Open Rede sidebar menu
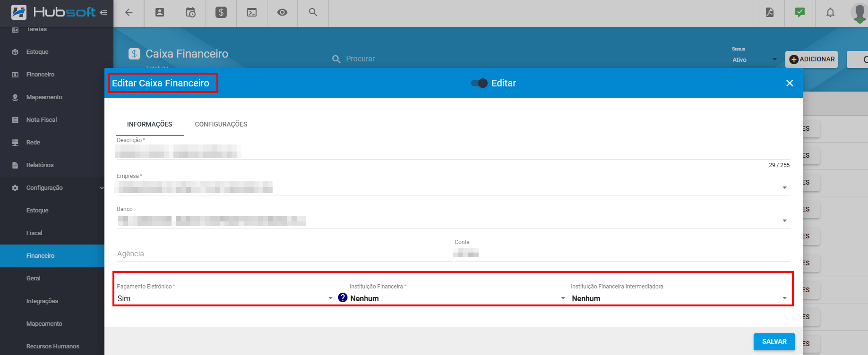 [33, 143]
